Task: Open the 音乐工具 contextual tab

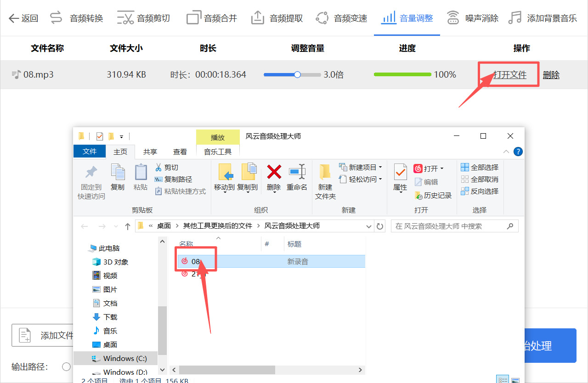Action: pyautogui.click(x=218, y=151)
